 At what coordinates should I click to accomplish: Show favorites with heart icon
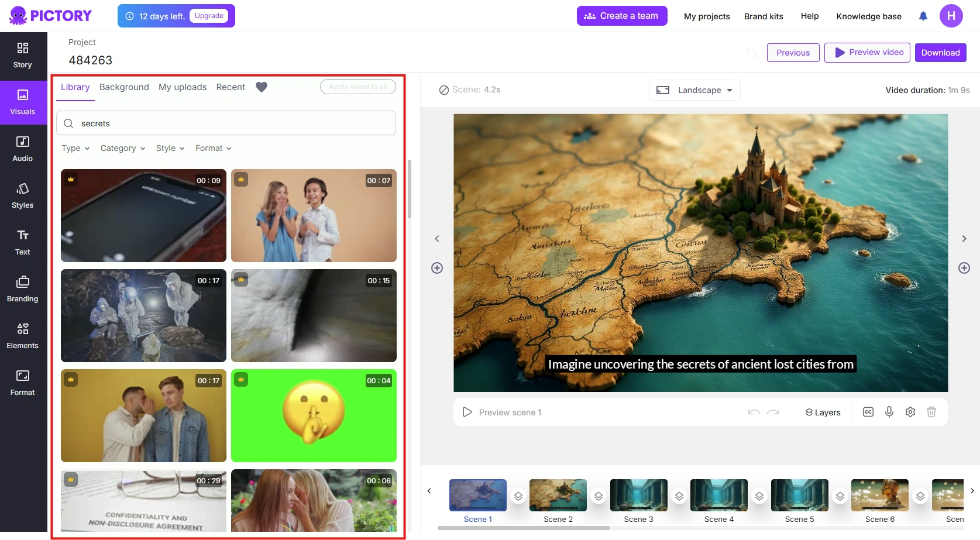261,87
